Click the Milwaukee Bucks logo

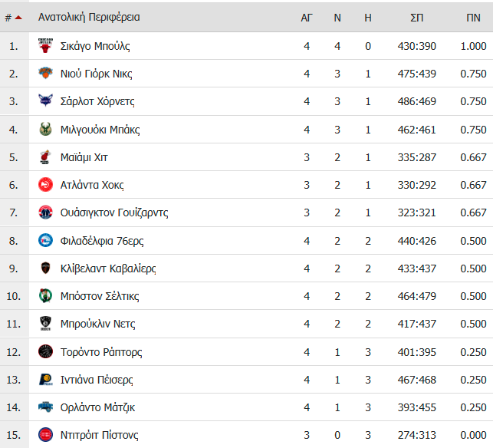click(45, 130)
